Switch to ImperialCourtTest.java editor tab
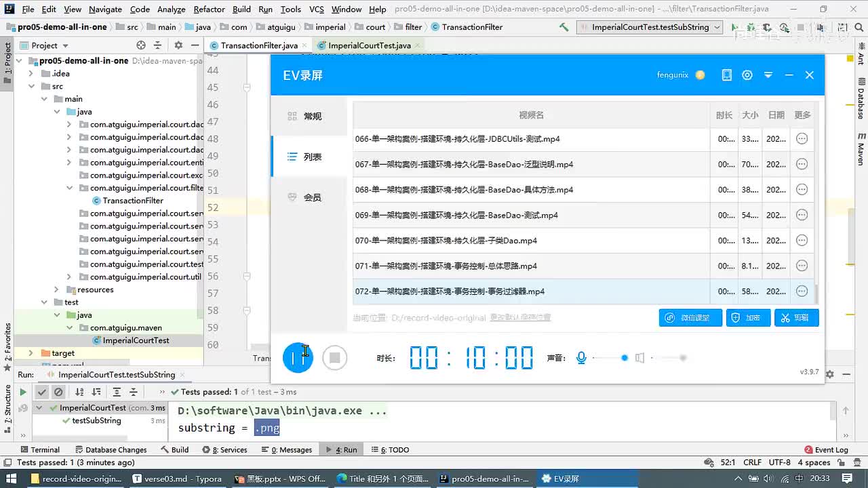Screen dimensions: 868x488 click(x=370, y=45)
